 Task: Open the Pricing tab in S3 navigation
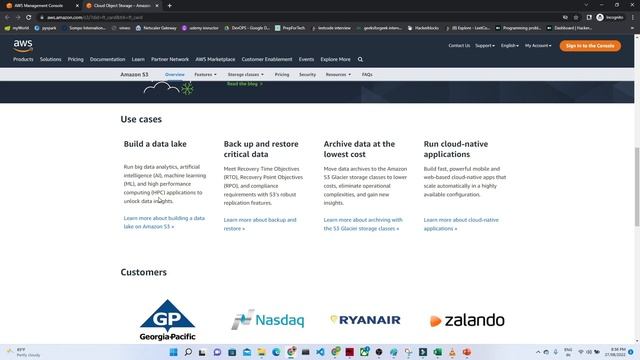point(282,75)
